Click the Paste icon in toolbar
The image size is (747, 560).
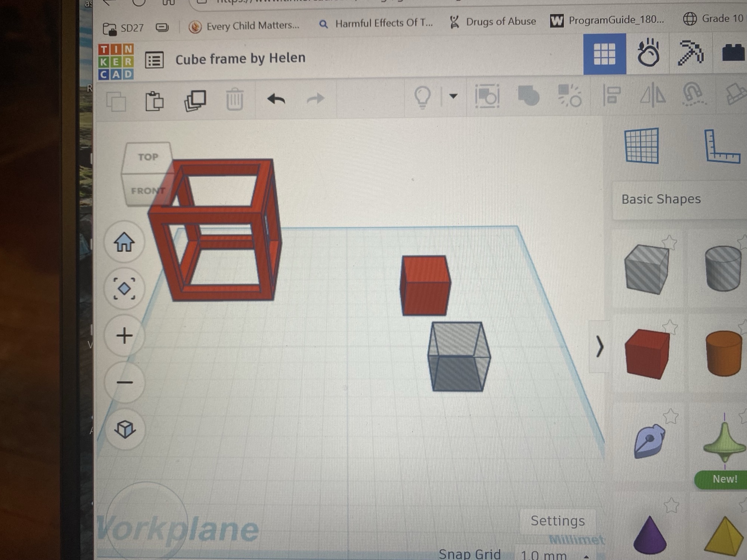tap(154, 100)
